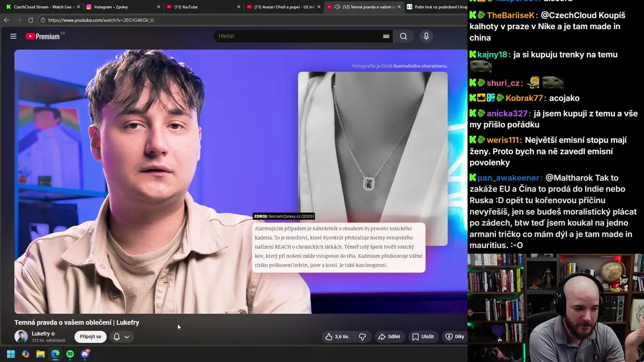644x362 pixels.
Task: Go back with browser back arrow
Action: pos(7,20)
